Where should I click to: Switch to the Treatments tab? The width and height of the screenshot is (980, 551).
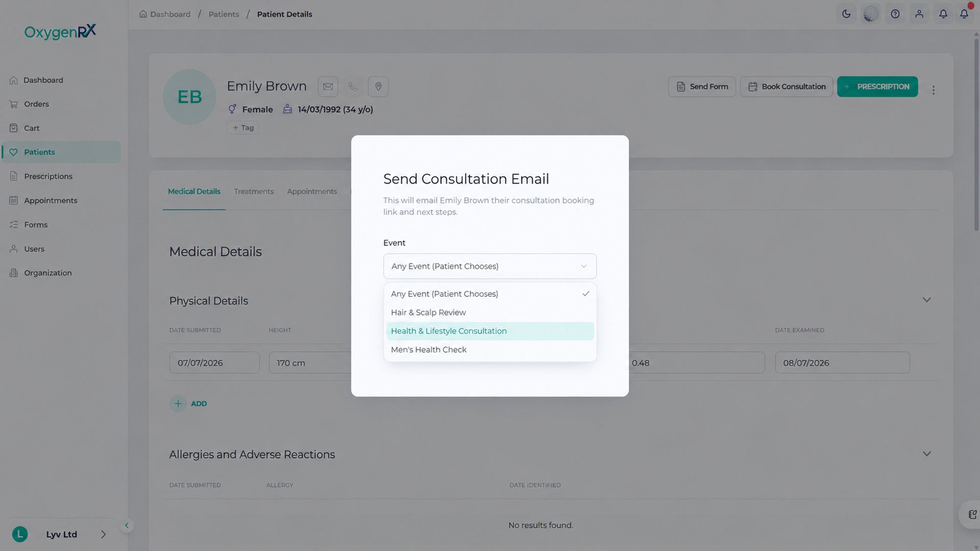[x=254, y=192]
